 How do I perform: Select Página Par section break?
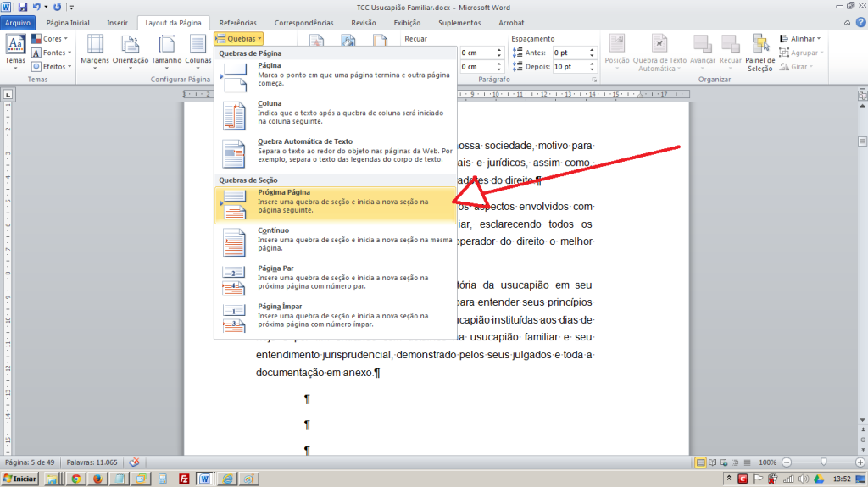click(336, 280)
